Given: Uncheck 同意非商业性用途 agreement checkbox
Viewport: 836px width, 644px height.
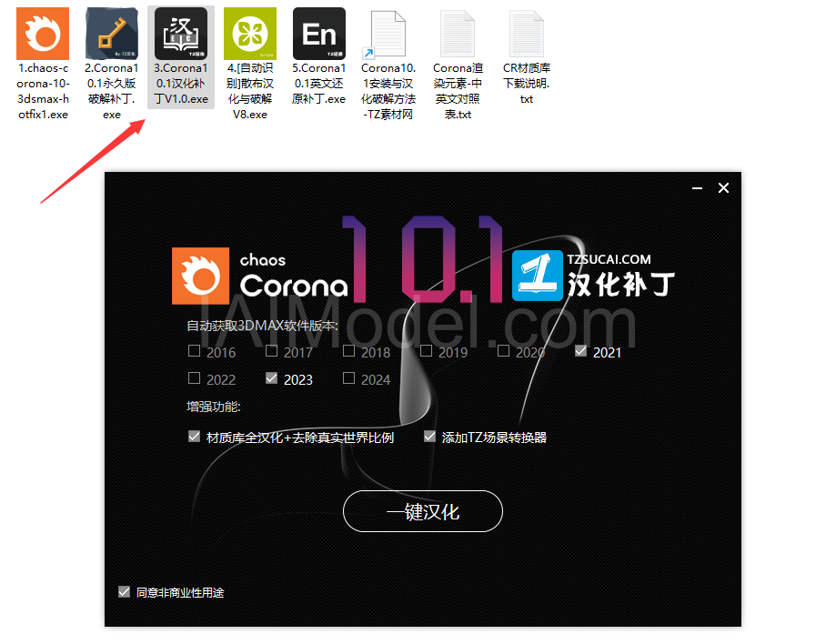Looking at the screenshot, I should (124, 592).
